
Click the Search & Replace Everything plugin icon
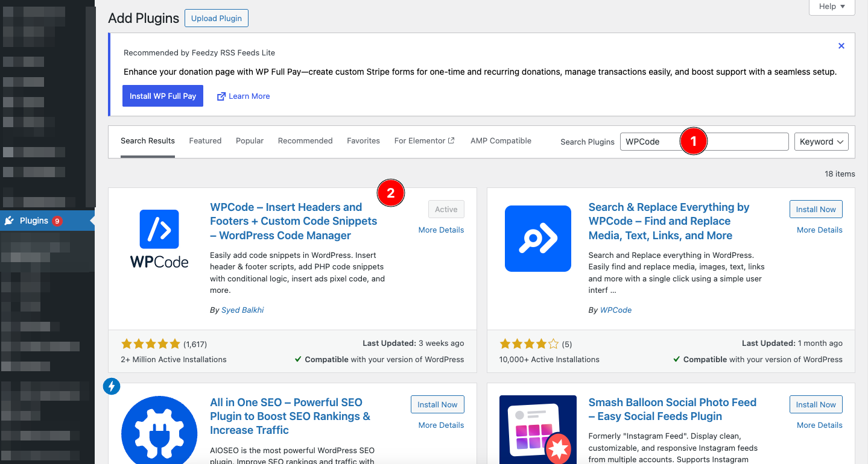point(538,239)
